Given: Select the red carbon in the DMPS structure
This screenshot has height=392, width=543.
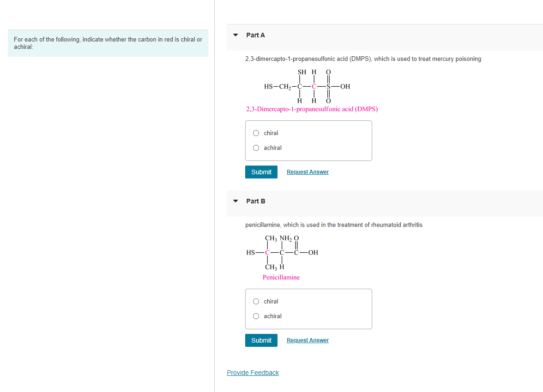Looking at the screenshot, I should [x=315, y=87].
